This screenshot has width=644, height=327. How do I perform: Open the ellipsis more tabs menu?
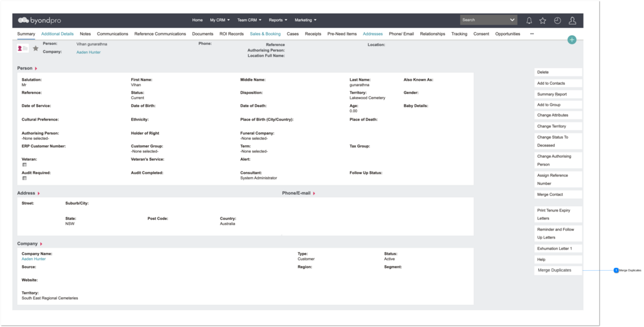pyautogui.click(x=532, y=34)
